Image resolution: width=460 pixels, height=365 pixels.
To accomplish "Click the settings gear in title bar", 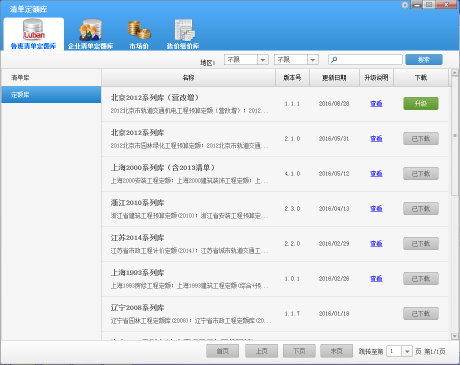I will pyautogui.click(x=405, y=5).
